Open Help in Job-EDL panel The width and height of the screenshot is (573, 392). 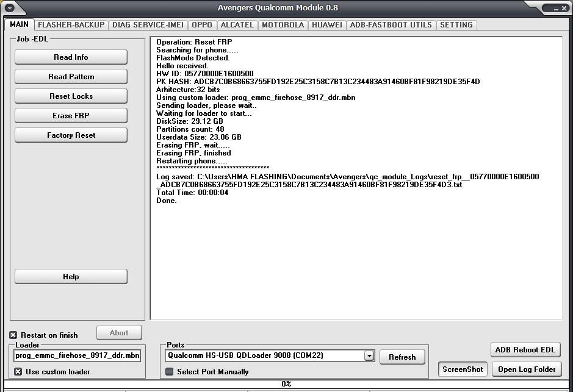tap(71, 277)
